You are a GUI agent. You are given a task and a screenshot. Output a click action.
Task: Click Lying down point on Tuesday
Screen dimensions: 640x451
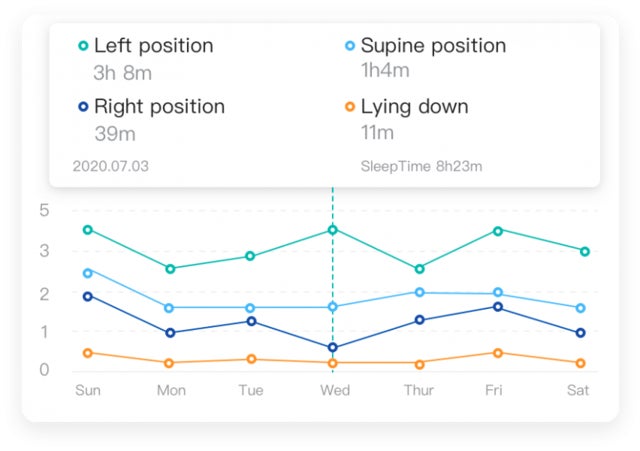tap(251, 359)
